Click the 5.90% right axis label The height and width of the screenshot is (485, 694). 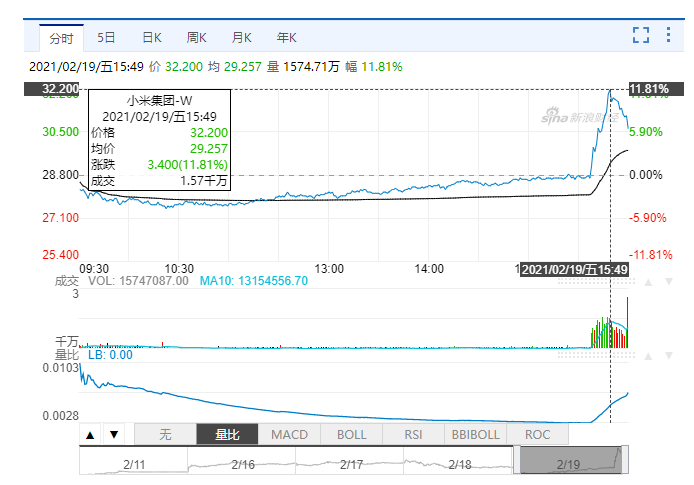[x=646, y=132]
